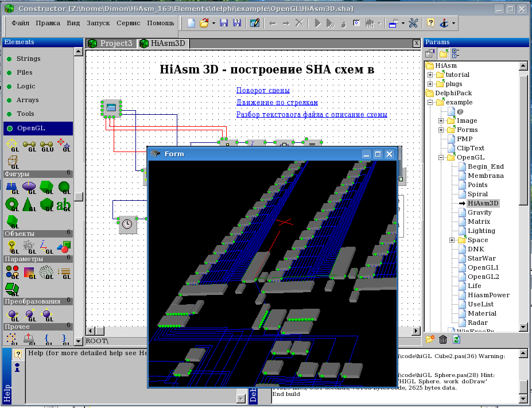
Task: Click the New document toolbar icon
Action: click(x=191, y=23)
